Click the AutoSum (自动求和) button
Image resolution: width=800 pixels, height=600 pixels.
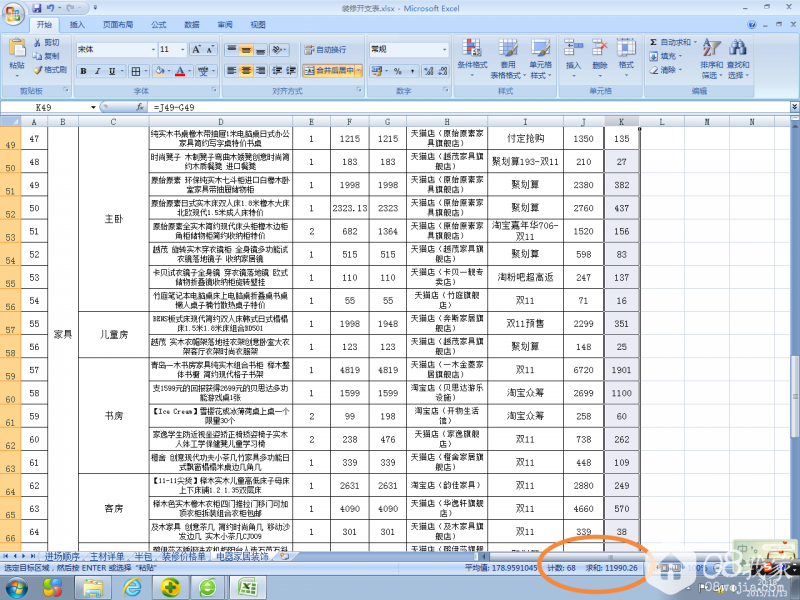670,42
